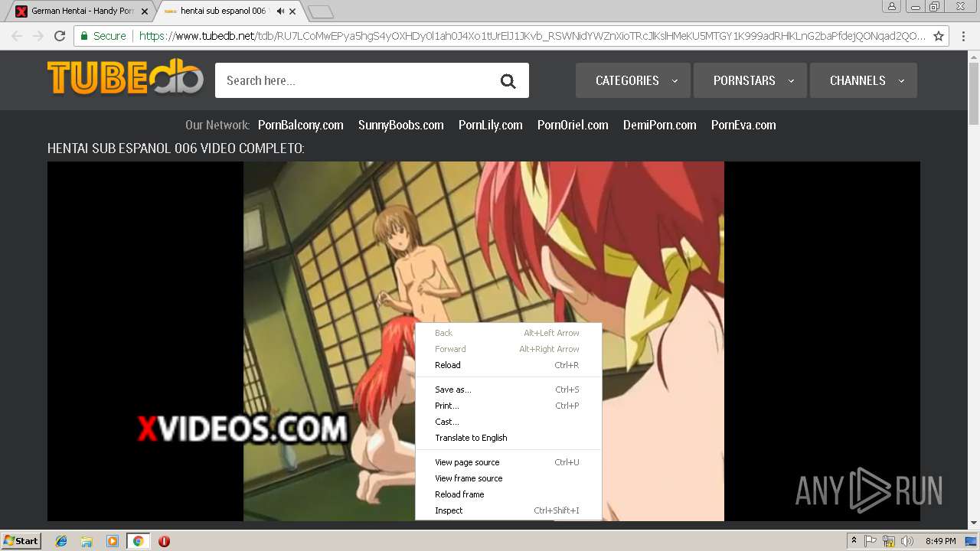This screenshot has height=551, width=980.
Task: Click the network tray icon
Action: pos(889,541)
